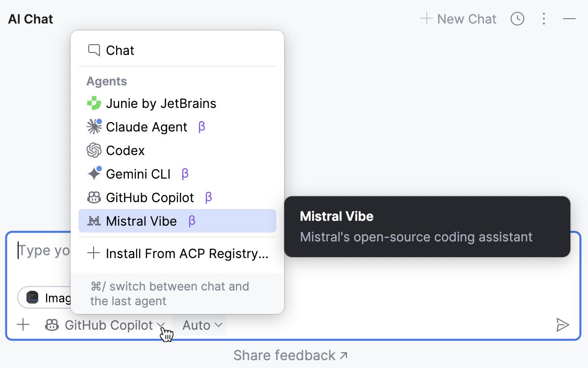Open the three-dot options menu
Viewport: 588px width, 368px height.
point(544,19)
